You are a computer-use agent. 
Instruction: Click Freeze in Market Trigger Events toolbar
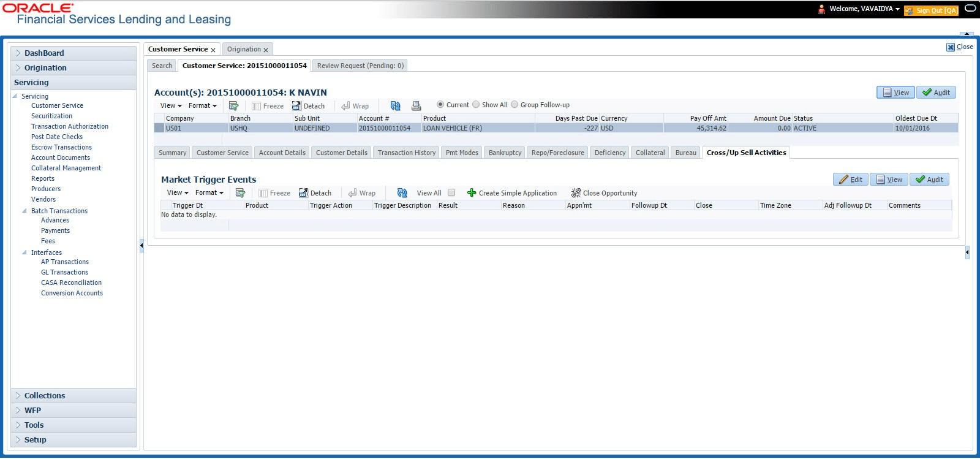pyautogui.click(x=274, y=193)
